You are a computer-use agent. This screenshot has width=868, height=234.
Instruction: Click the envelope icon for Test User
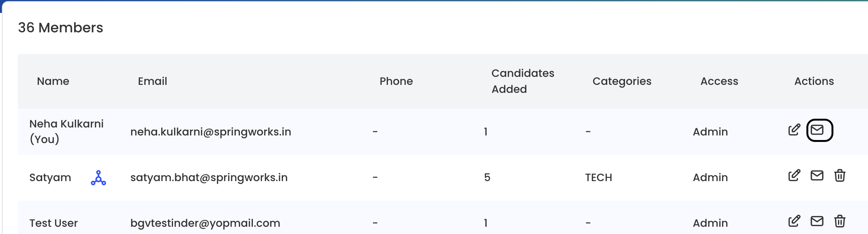[x=817, y=221]
